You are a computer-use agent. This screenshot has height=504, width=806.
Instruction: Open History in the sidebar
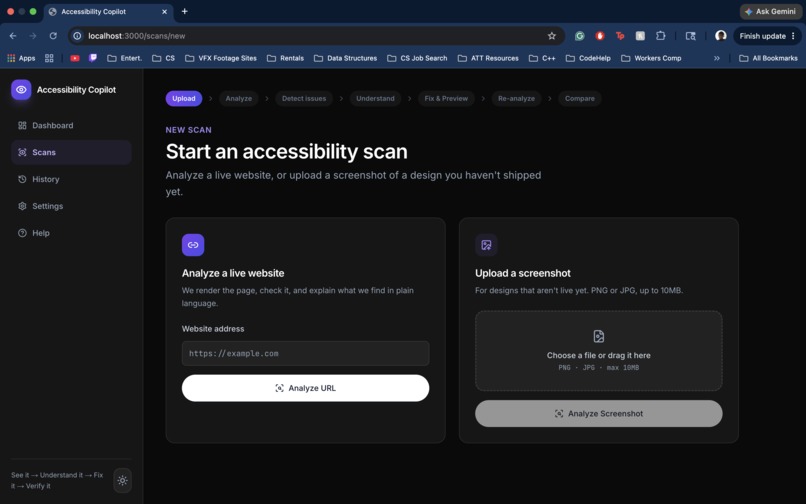pyautogui.click(x=71, y=179)
